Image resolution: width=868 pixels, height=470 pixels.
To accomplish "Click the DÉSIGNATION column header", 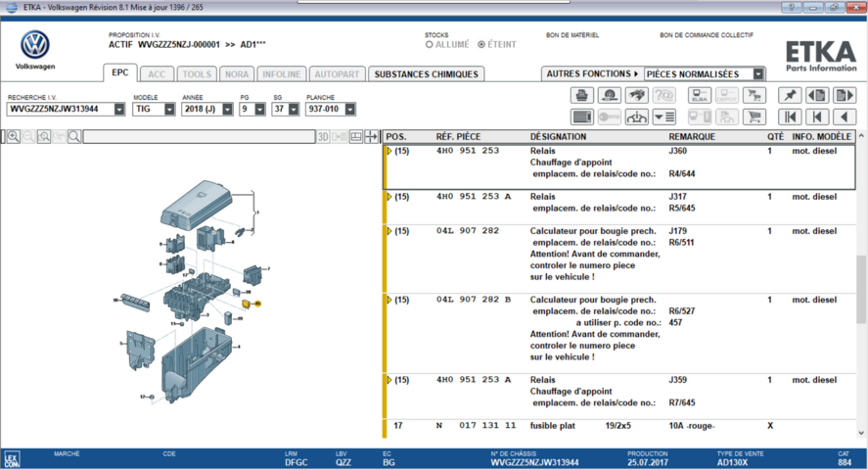I will [x=558, y=137].
